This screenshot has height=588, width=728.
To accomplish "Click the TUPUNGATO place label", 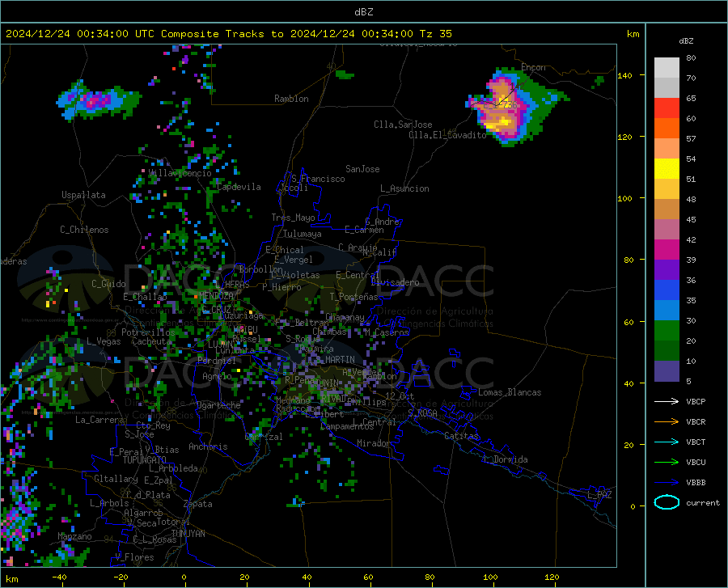I will pos(145,460).
